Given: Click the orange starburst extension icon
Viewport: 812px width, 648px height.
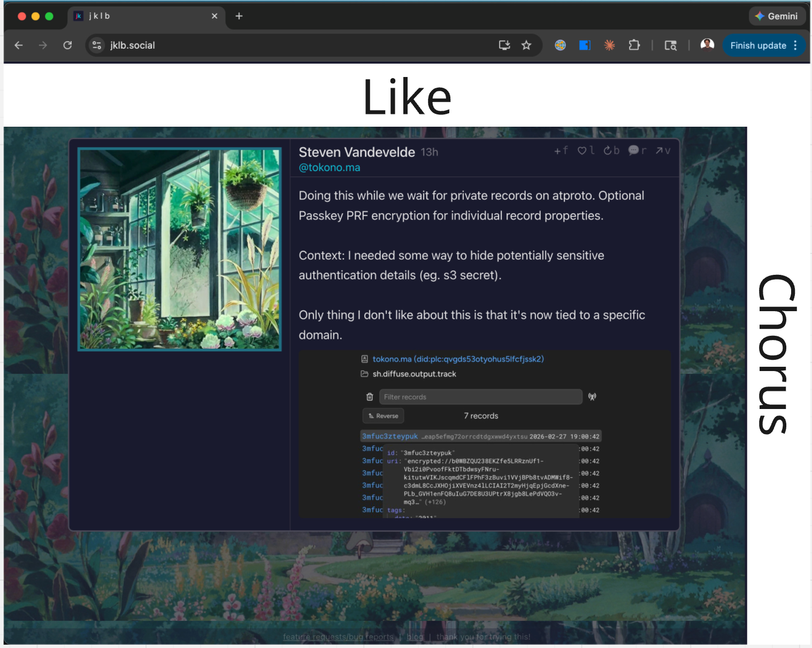Looking at the screenshot, I should click(x=609, y=45).
